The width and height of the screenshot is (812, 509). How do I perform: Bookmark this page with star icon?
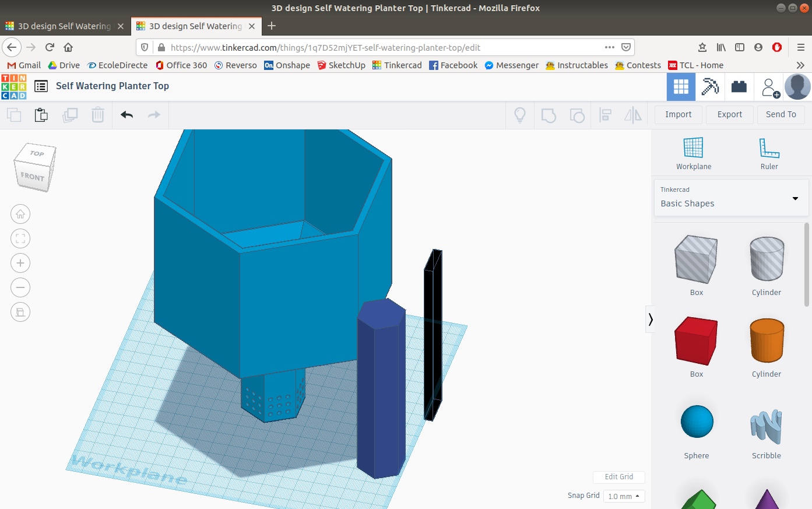702,47
